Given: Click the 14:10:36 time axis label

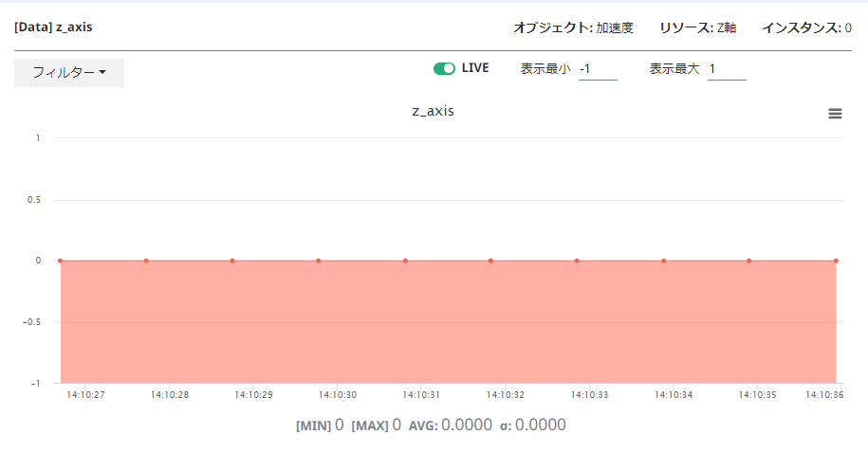Looking at the screenshot, I should 823,394.
